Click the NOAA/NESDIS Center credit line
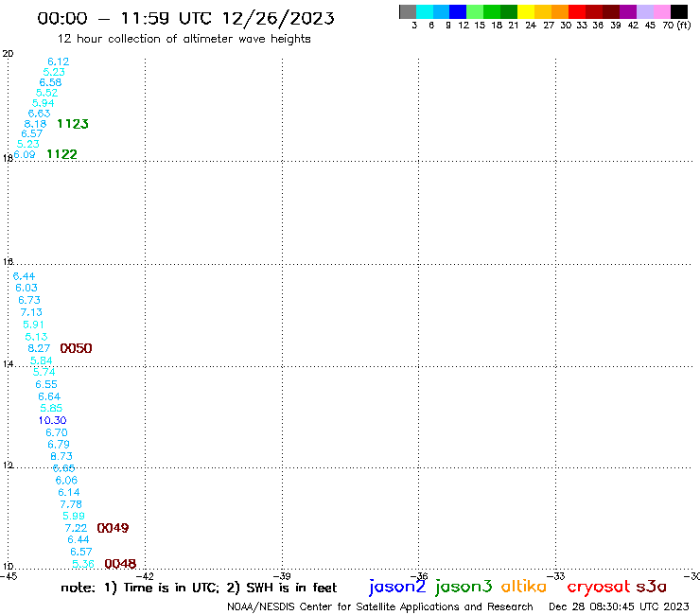The height and width of the screenshot is (615, 700). [380, 606]
